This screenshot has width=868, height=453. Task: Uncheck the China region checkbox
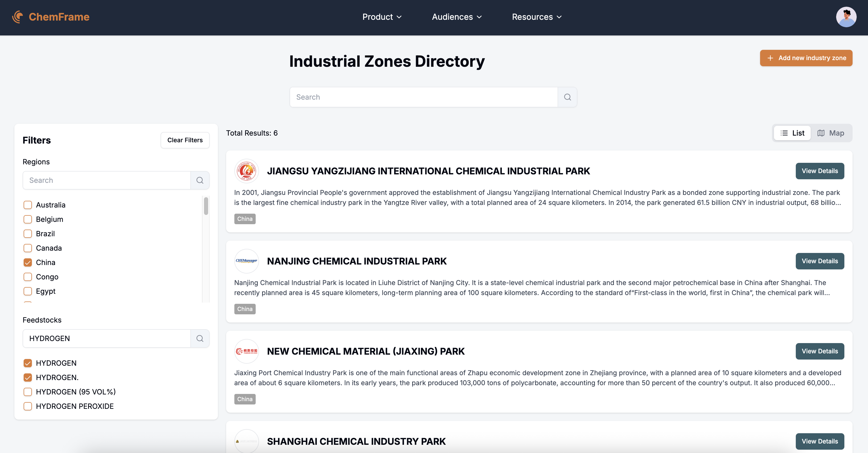(x=28, y=262)
